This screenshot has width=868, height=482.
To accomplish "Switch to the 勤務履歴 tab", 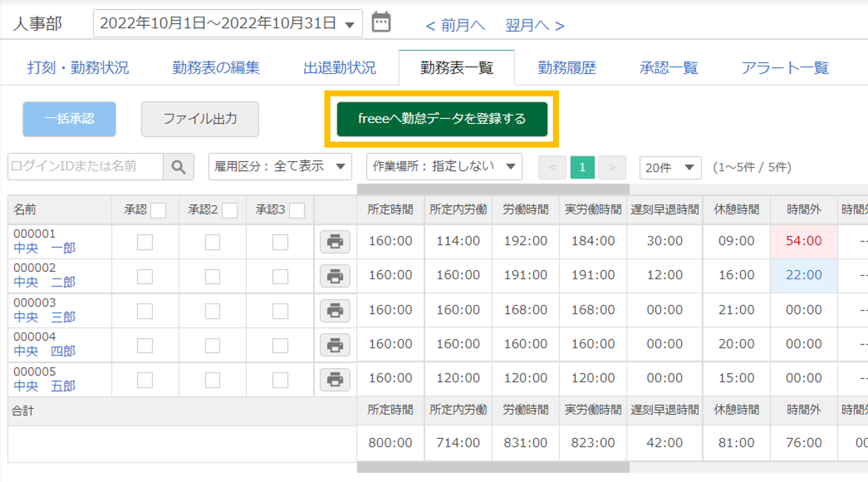I will coord(566,67).
